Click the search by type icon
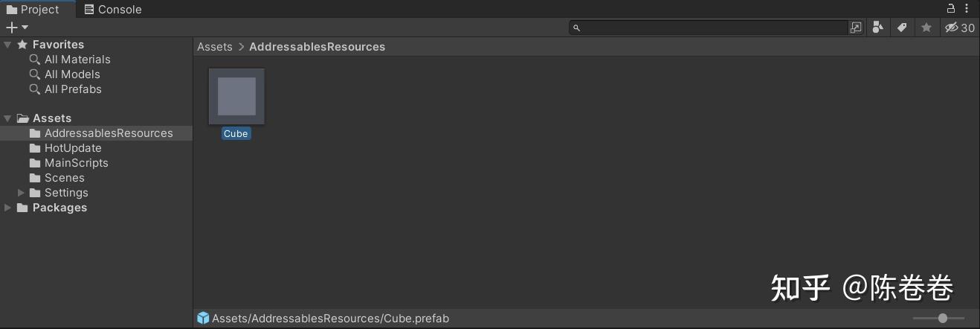Viewport: 980px width, 329px height. 878,28
